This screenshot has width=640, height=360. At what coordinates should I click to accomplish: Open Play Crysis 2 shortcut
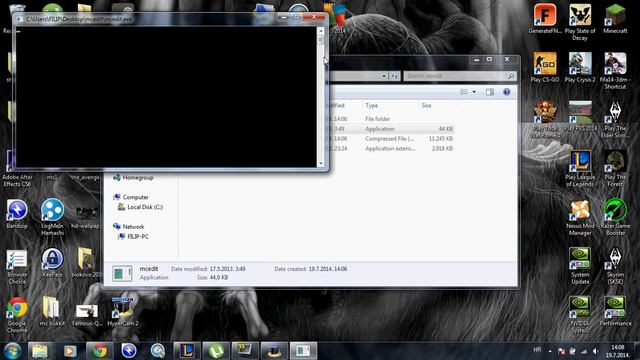pos(580,67)
